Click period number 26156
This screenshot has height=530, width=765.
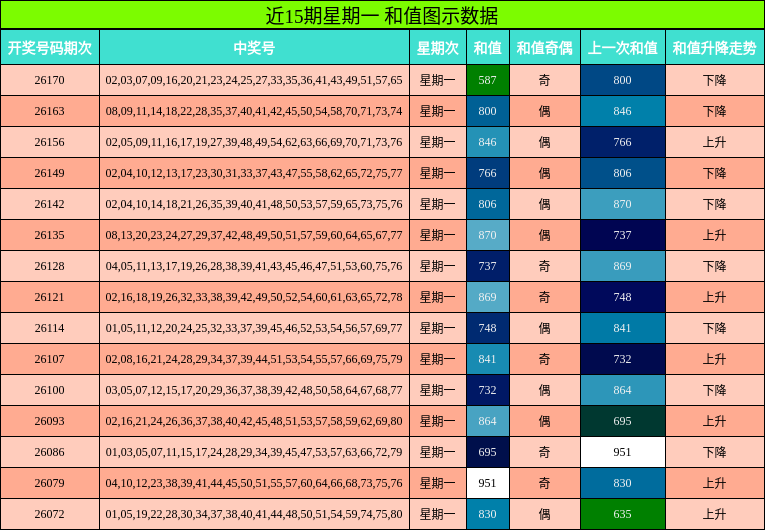pos(50,142)
